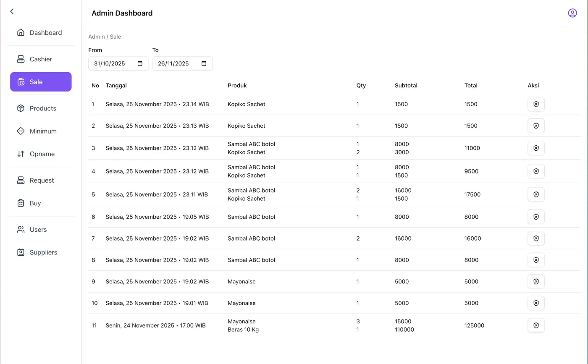Click the Minimum diamond icon
This screenshot has width=588, height=364.
[x=21, y=131]
